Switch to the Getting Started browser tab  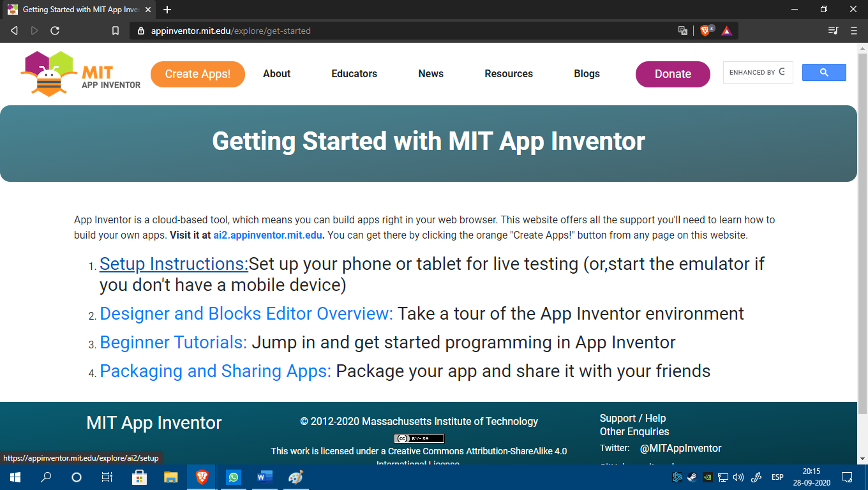(x=77, y=10)
